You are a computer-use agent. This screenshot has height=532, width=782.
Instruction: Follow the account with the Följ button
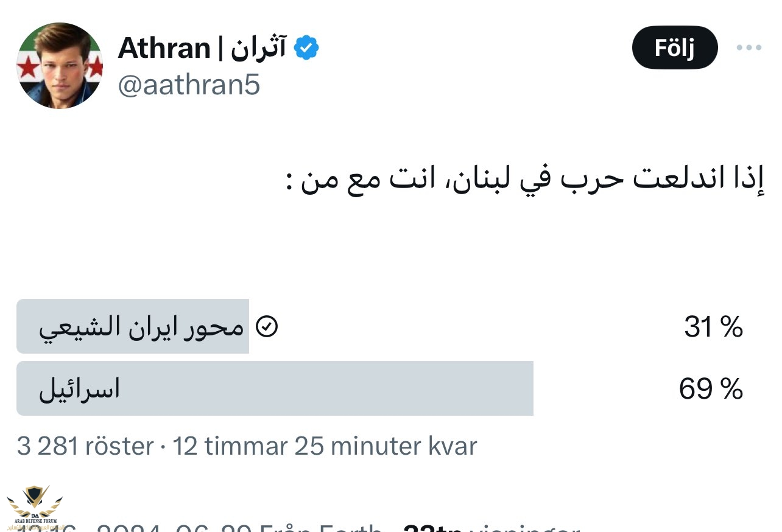tap(675, 47)
